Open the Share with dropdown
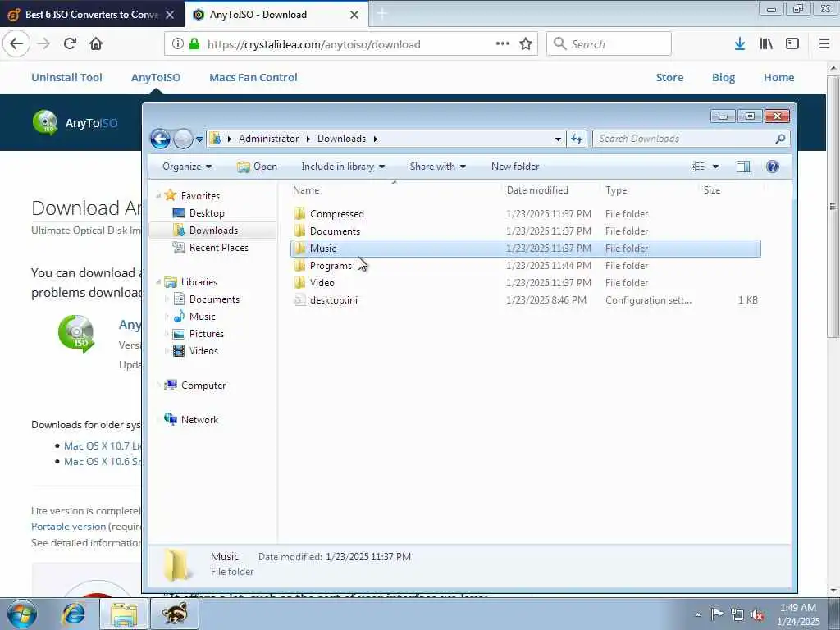The image size is (840, 630). click(438, 167)
